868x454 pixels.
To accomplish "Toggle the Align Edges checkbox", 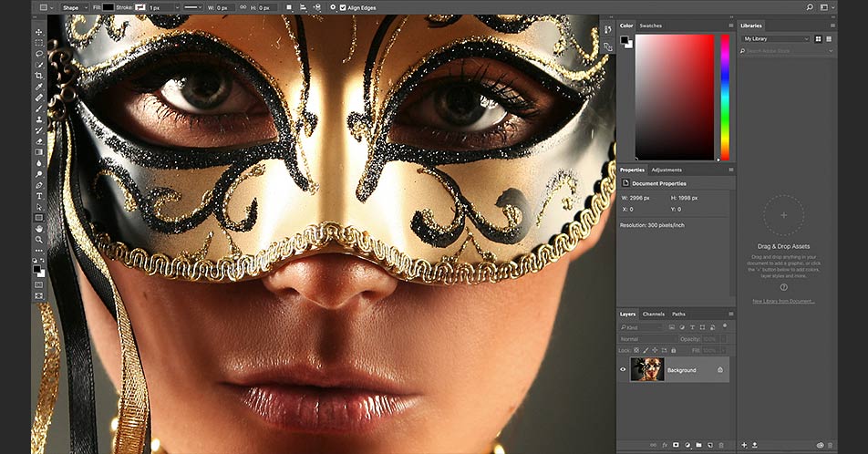I will click(x=343, y=8).
